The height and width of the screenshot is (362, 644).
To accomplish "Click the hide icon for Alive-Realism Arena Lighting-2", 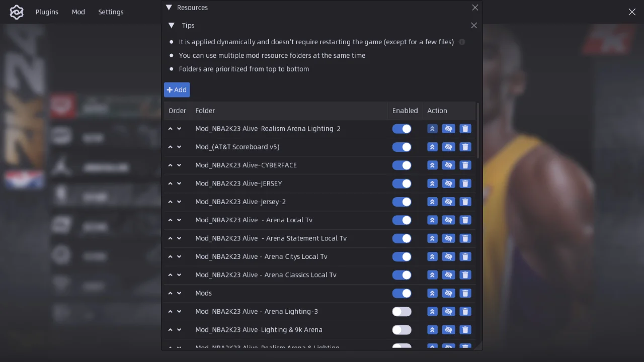I will [449, 129].
